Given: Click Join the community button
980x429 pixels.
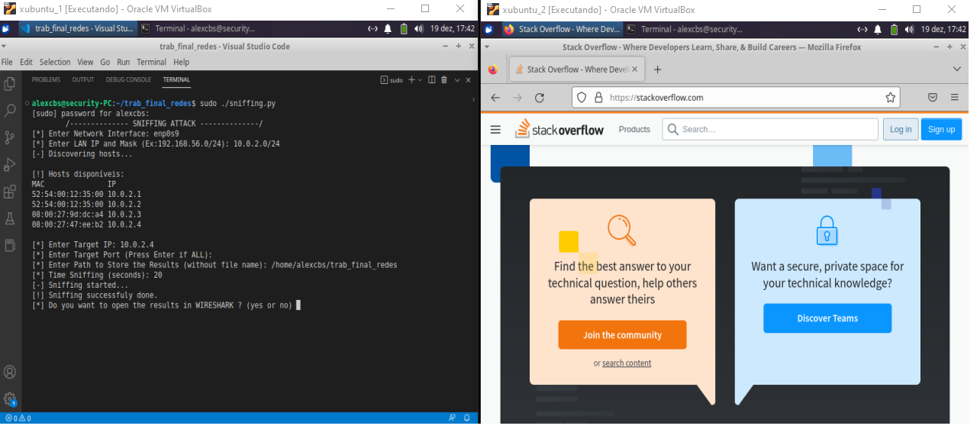Looking at the screenshot, I should point(622,334).
